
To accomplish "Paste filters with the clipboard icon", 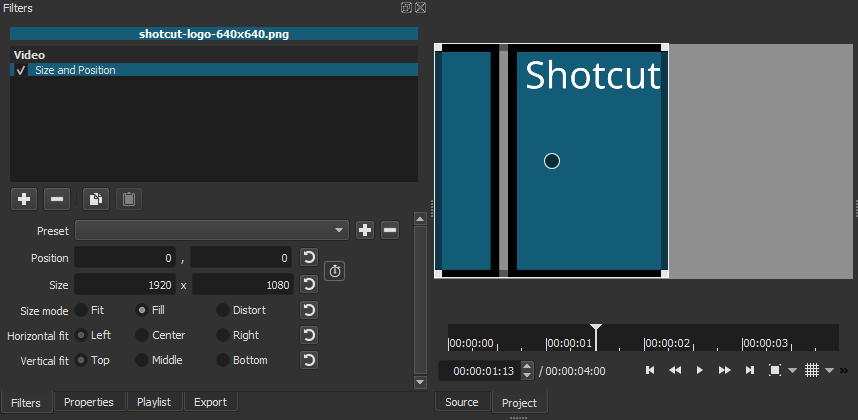I will [x=129, y=199].
